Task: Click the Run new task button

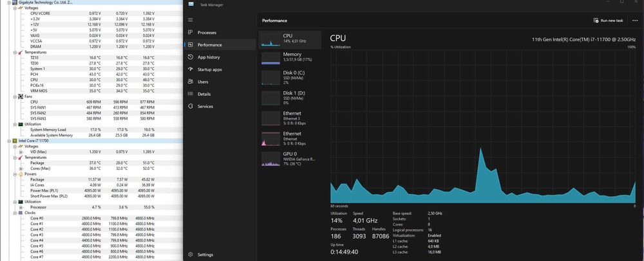Action: tap(609, 21)
